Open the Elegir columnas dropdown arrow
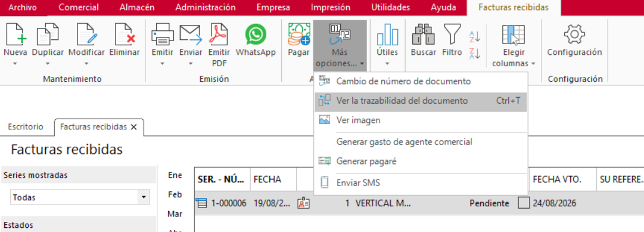The image size is (644, 232). 533,64
